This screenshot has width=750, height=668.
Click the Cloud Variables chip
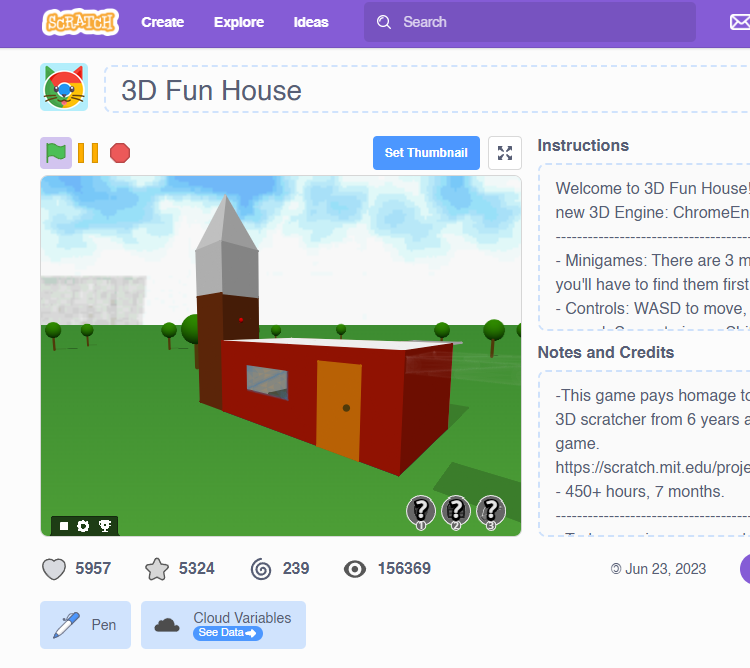point(223,625)
